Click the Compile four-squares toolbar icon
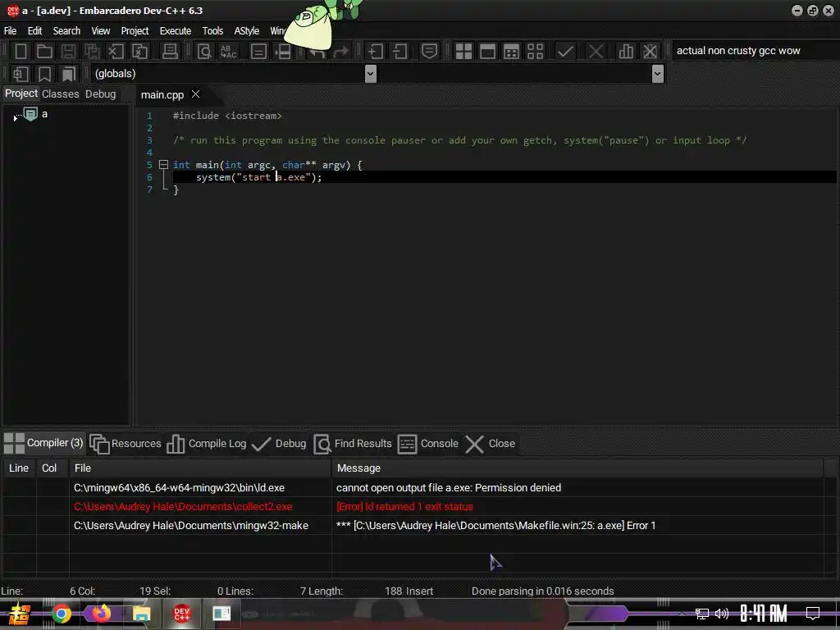This screenshot has width=840, height=630. tap(463, 52)
